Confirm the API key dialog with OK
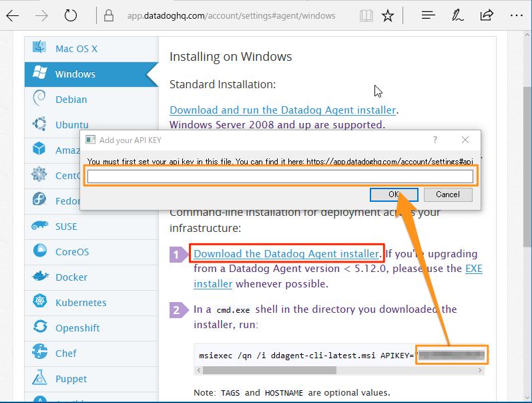Screen dimensions: 532x403 [x=394, y=194]
